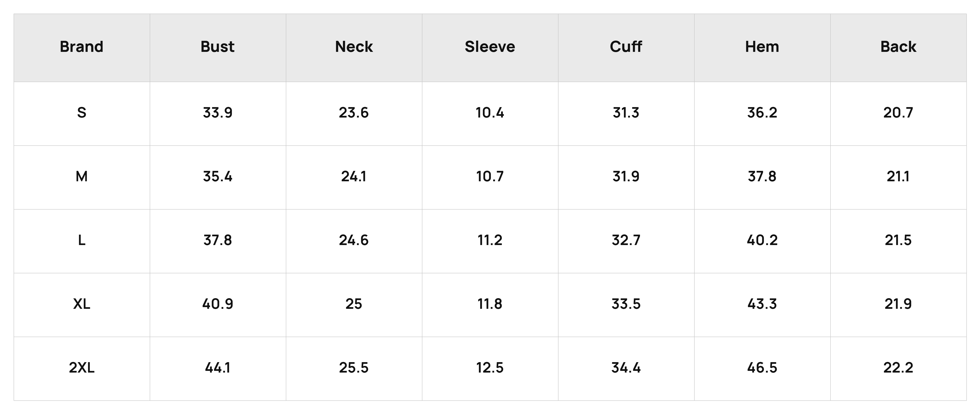Viewport: 980px width, 414px height.
Task: Select the L size row label
Action: tap(82, 241)
